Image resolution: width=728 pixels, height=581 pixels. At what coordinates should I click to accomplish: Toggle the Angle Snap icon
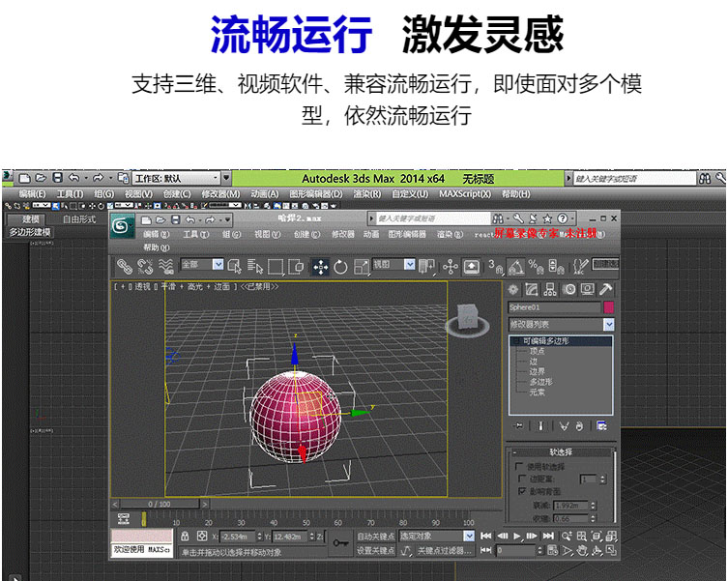(516, 267)
